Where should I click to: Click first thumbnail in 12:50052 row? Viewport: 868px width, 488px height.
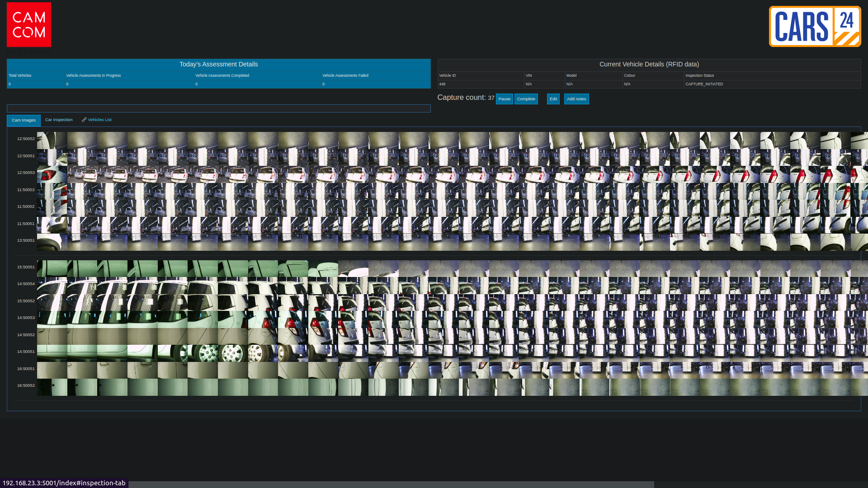click(x=52, y=141)
